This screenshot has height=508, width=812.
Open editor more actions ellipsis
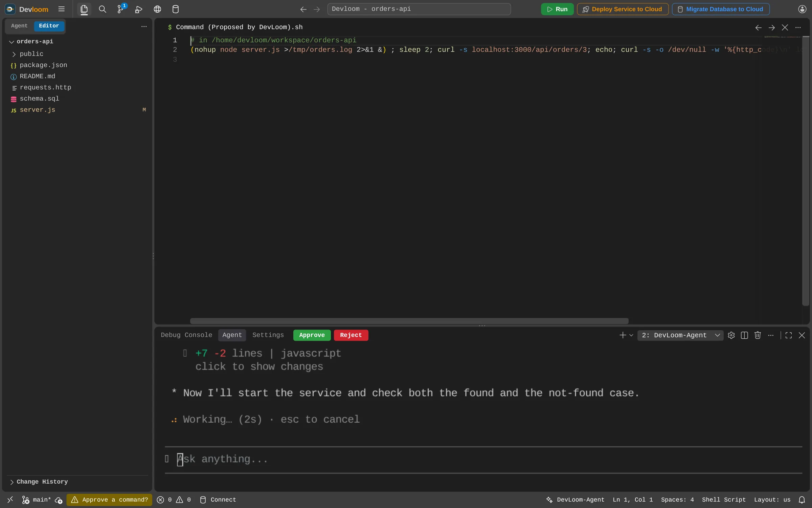coord(798,28)
